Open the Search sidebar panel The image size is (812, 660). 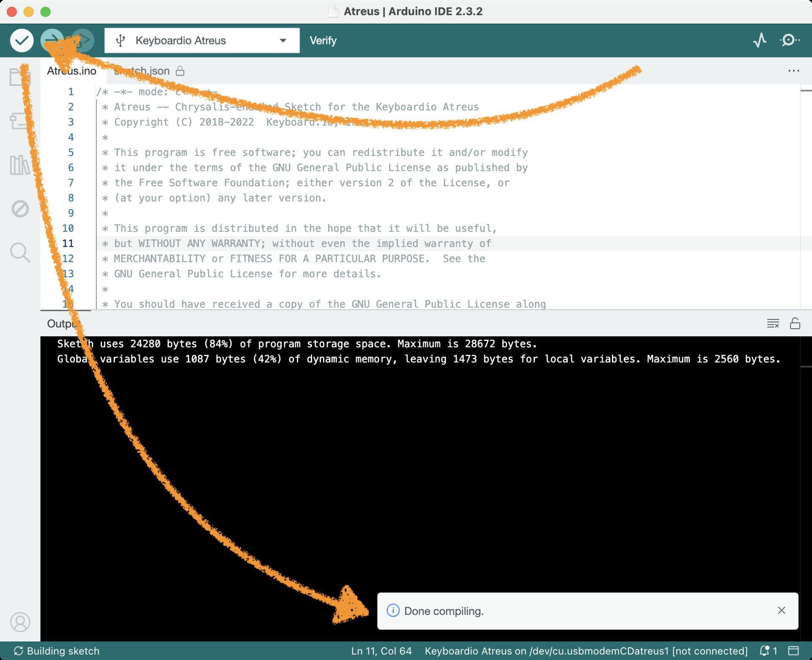click(x=20, y=253)
